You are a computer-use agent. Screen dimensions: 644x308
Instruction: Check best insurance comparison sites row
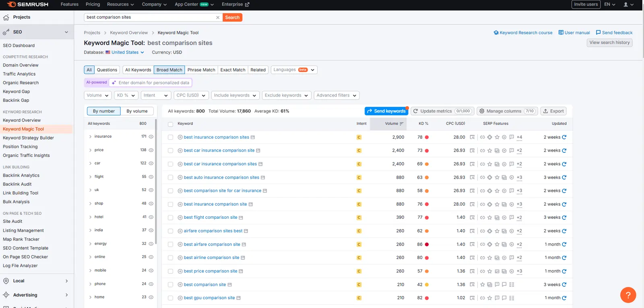click(170, 137)
